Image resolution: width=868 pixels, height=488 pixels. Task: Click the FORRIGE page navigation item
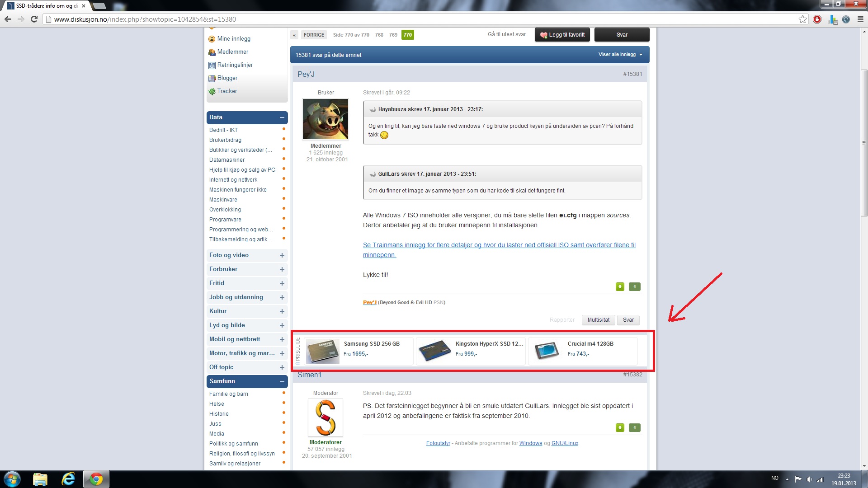[x=314, y=35]
